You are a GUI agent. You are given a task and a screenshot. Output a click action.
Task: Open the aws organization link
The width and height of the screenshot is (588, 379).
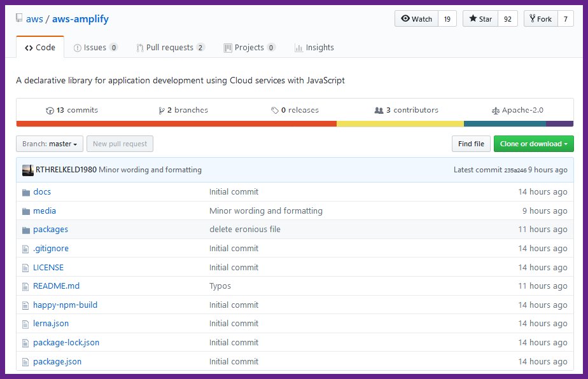(34, 18)
